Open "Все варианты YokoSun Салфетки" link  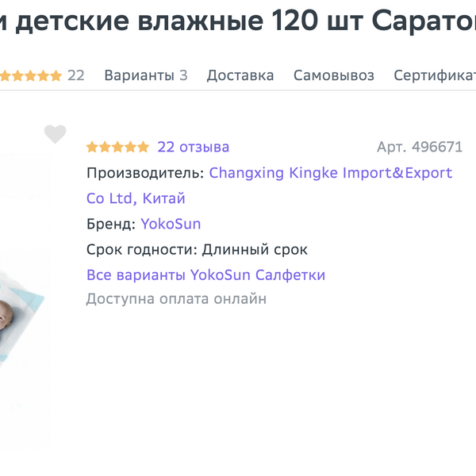tap(205, 275)
